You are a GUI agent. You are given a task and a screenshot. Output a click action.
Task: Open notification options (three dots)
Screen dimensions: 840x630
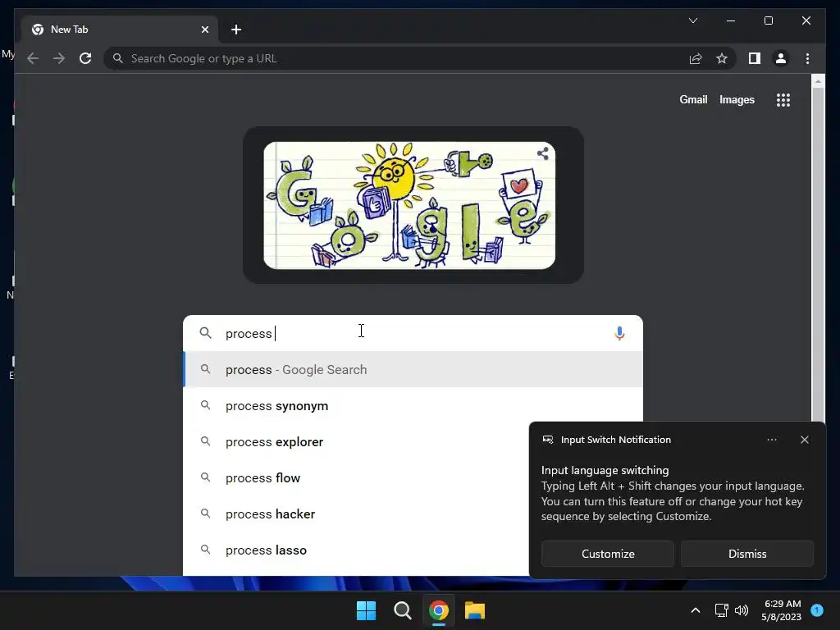point(772,440)
